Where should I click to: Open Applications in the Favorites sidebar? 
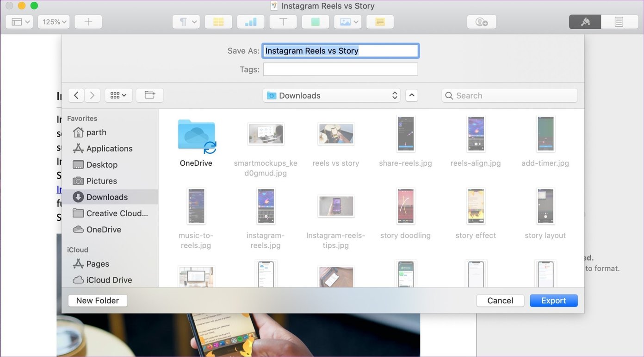(x=110, y=149)
